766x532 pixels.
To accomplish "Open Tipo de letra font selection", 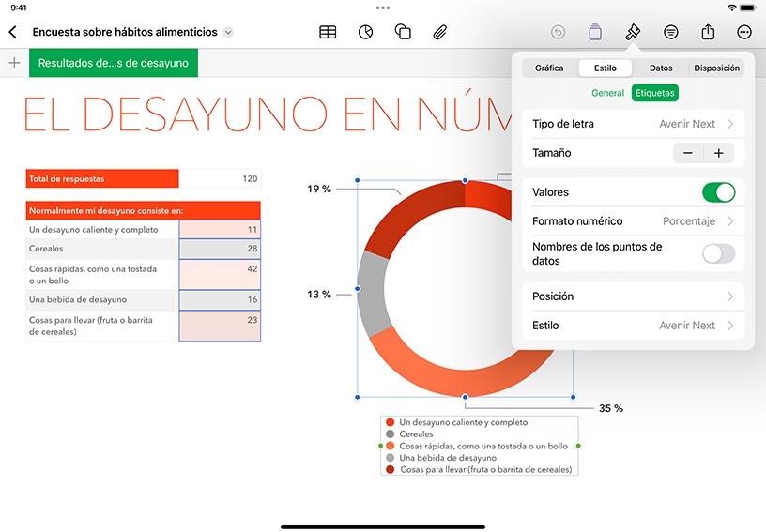I will (633, 124).
